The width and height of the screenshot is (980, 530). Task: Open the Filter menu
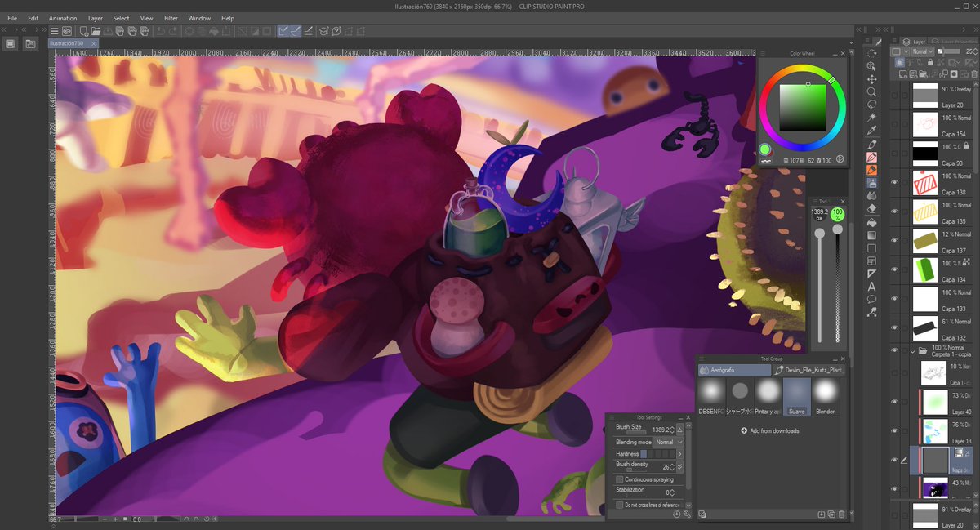[x=171, y=18]
